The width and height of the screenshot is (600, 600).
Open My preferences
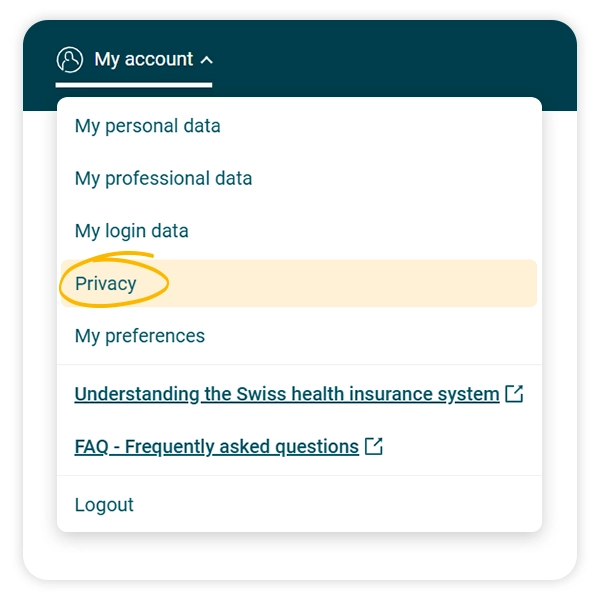pyautogui.click(x=139, y=336)
